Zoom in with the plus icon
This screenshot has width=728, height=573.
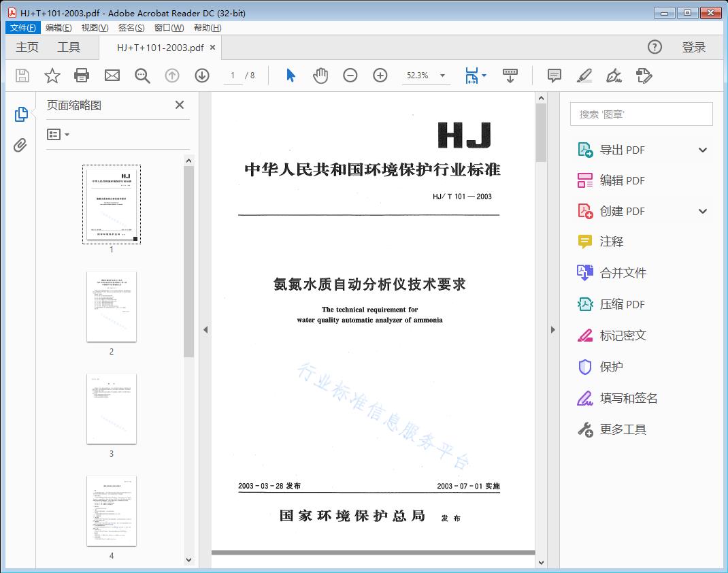[380, 76]
